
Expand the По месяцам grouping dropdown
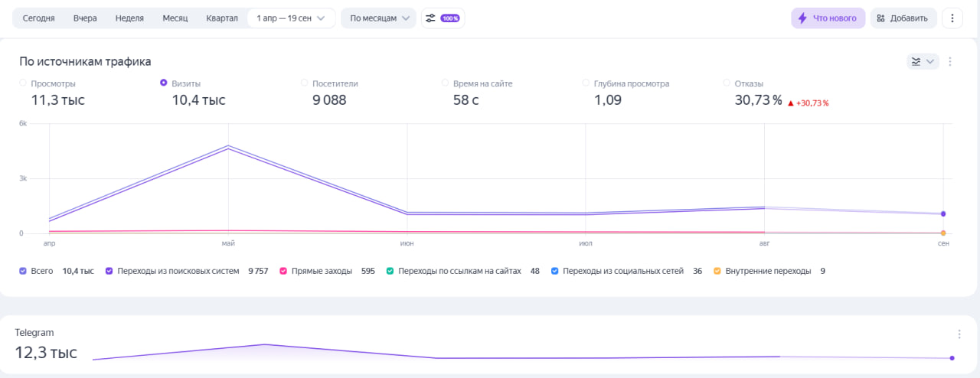[x=378, y=18]
